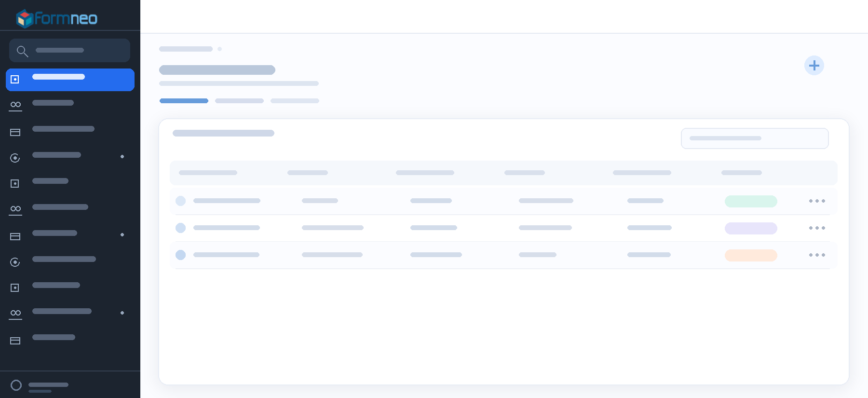Open the three-dot menu beside the green badge
Viewport: 868px width, 398px height.
tap(817, 201)
